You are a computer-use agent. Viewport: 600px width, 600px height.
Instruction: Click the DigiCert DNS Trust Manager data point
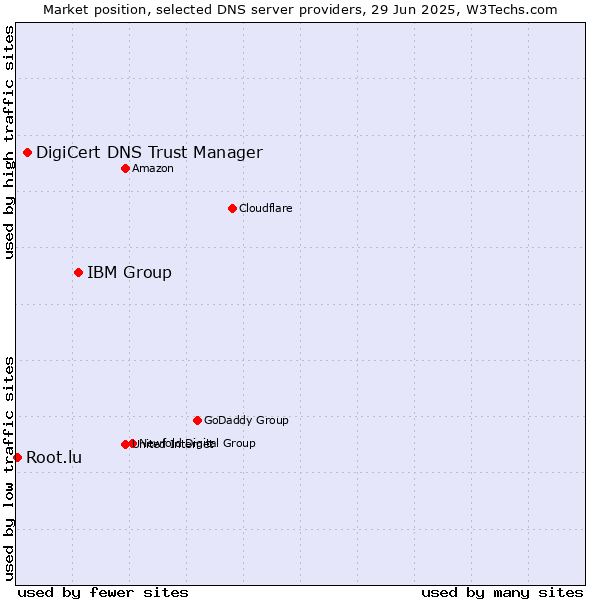(x=28, y=153)
